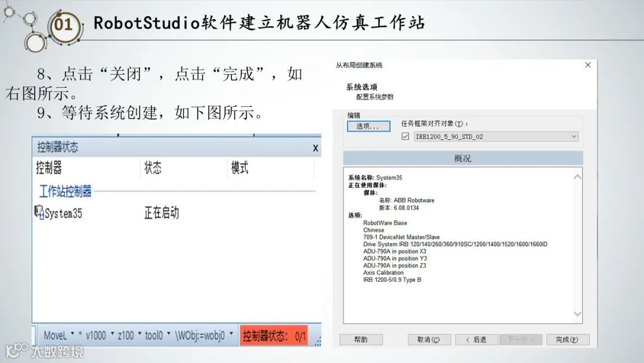Click ABB Robotware media name line
The height and width of the screenshot is (363, 644).
[x=407, y=200]
